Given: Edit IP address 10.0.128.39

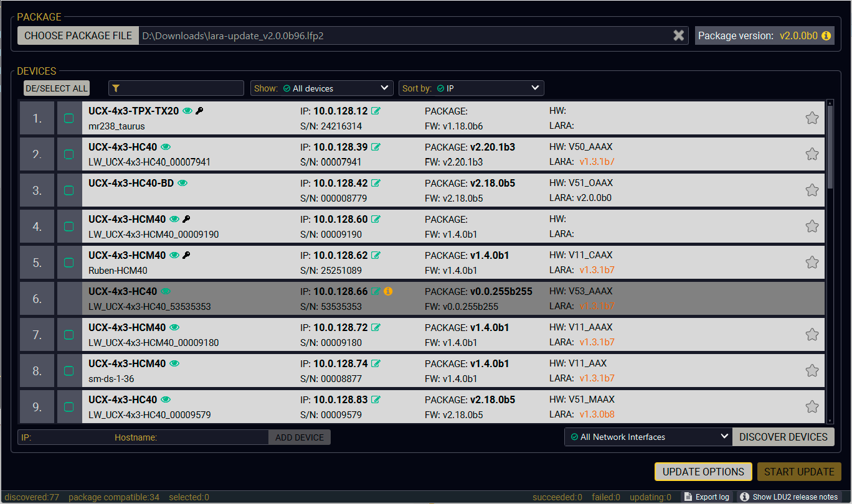Looking at the screenshot, I should click(376, 147).
